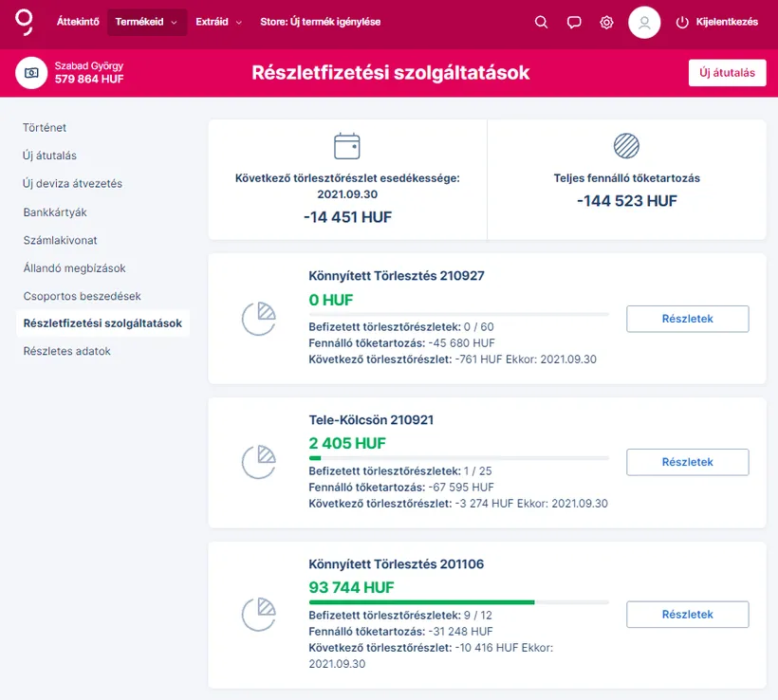Click the striped circle outstanding debt icon

click(x=626, y=146)
